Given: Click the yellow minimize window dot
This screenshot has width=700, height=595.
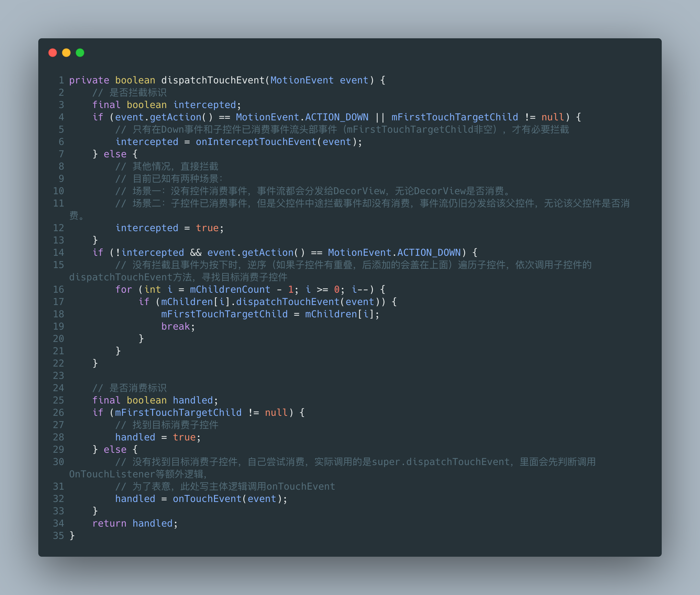Looking at the screenshot, I should (x=66, y=53).
